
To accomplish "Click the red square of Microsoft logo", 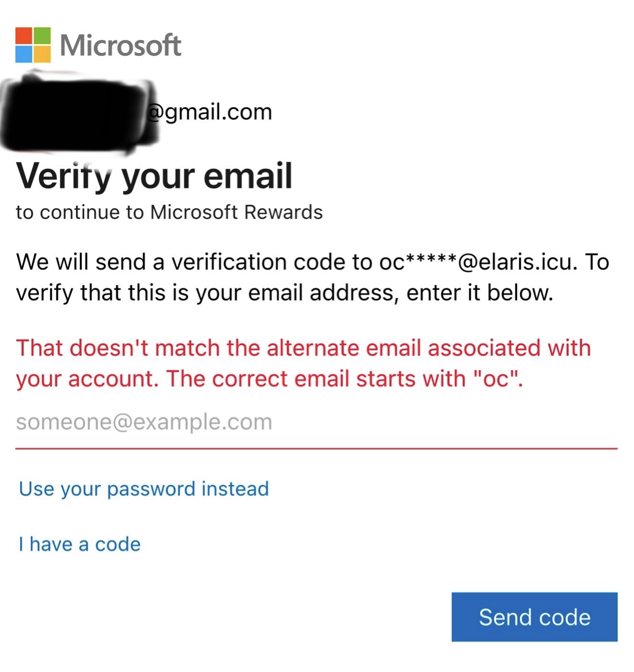I will pos(24,36).
